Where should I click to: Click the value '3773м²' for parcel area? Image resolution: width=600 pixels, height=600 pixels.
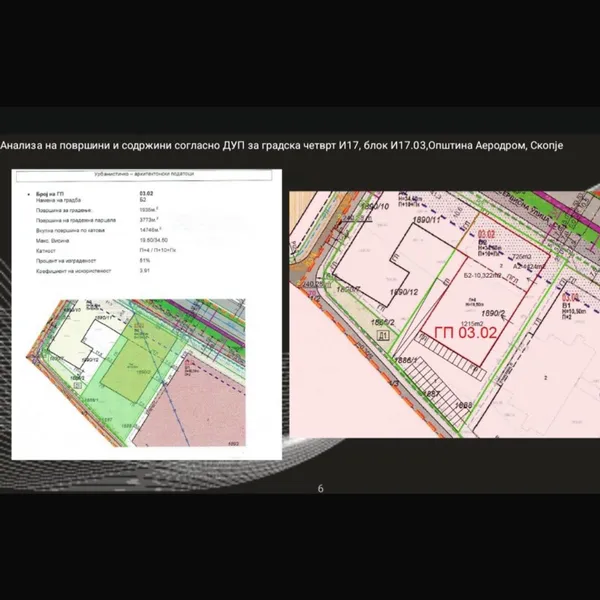pyautogui.click(x=149, y=220)
